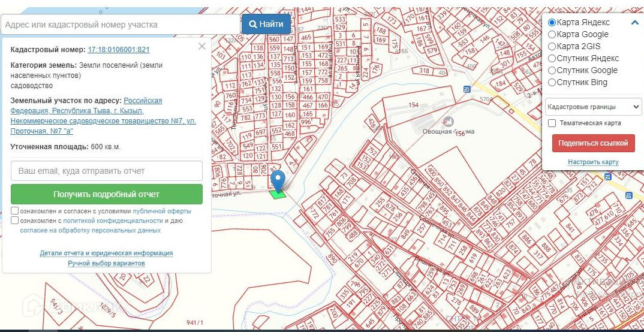Viewport: 644px width, 332px height.
Task: Check the публичной оферты agreement box
Action: click(x=14, y=211)
